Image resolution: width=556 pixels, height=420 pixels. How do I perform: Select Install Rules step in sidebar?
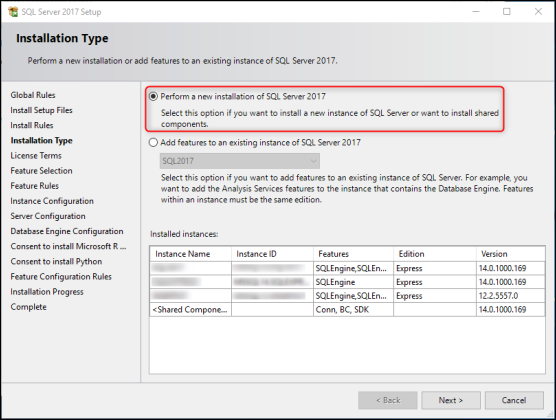pyautogui.click(x=32, y=125)
